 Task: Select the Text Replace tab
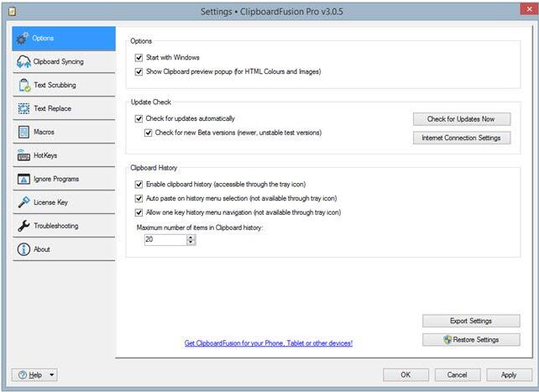(64, 108)
